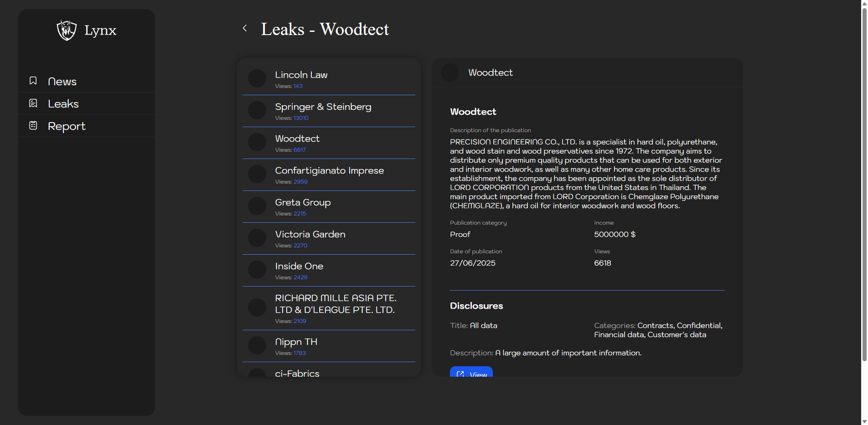The height and width of the screenshot is (425, 868).
Task: Click the round avatar next to Lincoln Law
Action: click(257, 78)
